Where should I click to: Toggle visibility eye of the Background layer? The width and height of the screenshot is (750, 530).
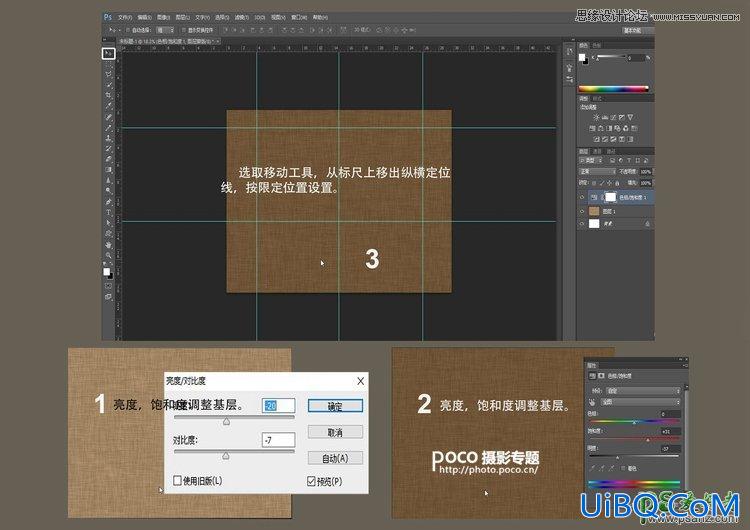[x=582, y=224]
